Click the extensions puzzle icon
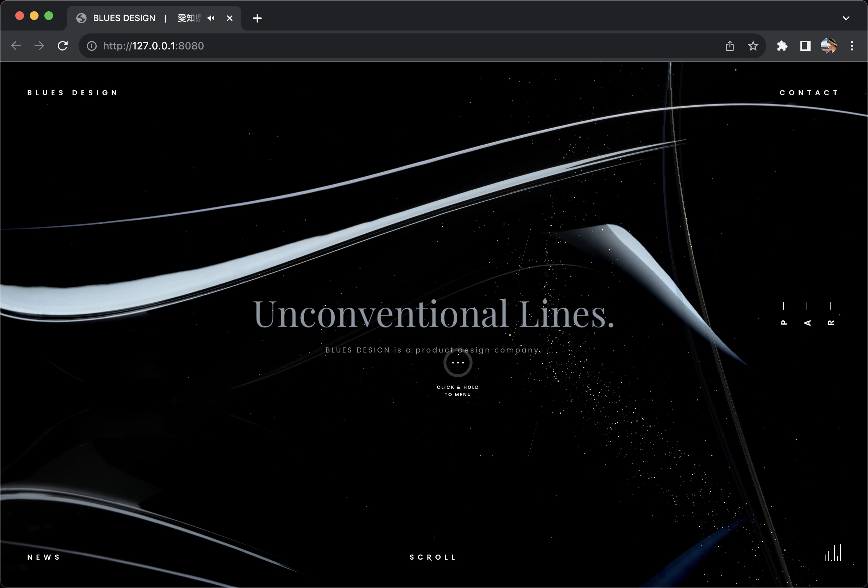Screen dimensions: 868x588 782,46
